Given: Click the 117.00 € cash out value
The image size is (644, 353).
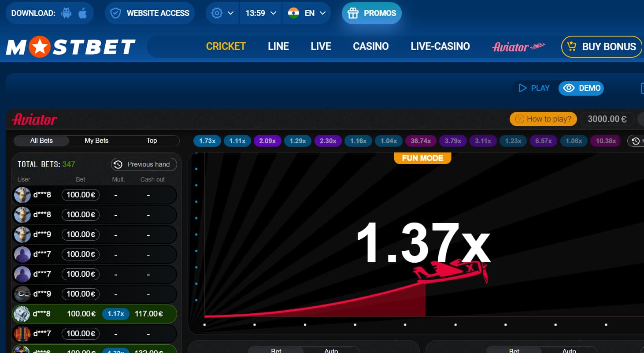Looking at the screenshot, I should 149,314.
